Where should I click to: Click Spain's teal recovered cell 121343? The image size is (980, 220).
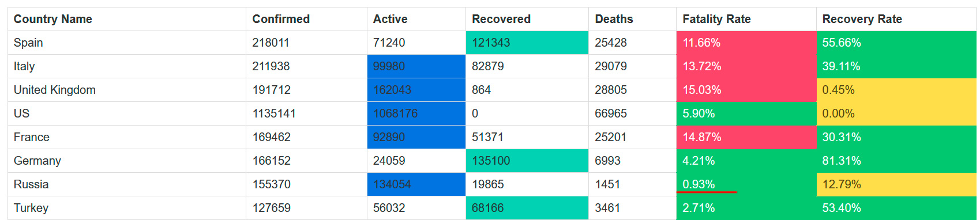(527, 43)
